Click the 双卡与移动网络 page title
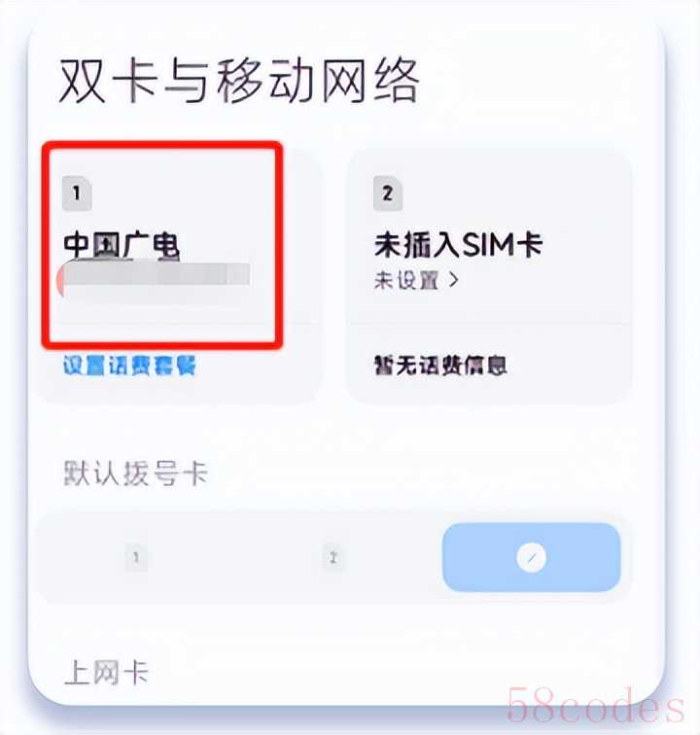Screen dimensions: 700x735 click(238, 81)
